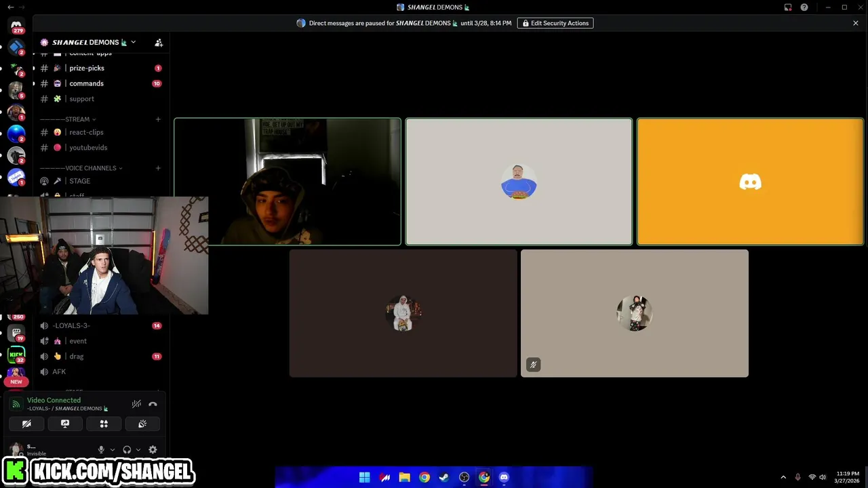Screen dimensions: 868x488
Task: Open Discord direct messages home icon
Action: (x=16, y=25)
